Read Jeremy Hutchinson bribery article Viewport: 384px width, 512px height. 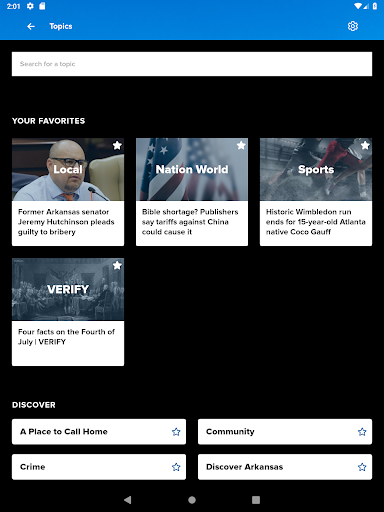[66, 222]
